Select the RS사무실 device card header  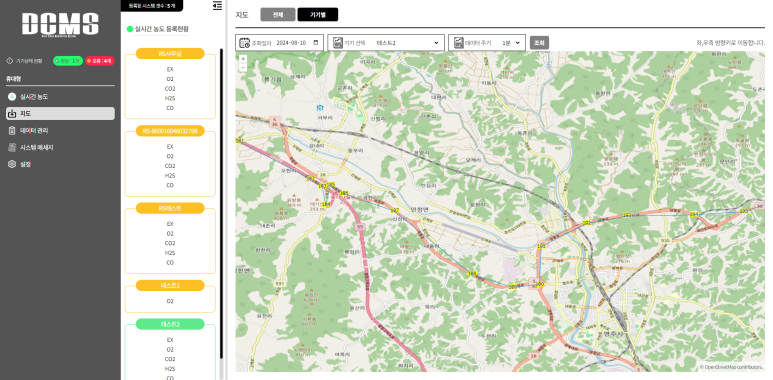[x=170, y=54]
